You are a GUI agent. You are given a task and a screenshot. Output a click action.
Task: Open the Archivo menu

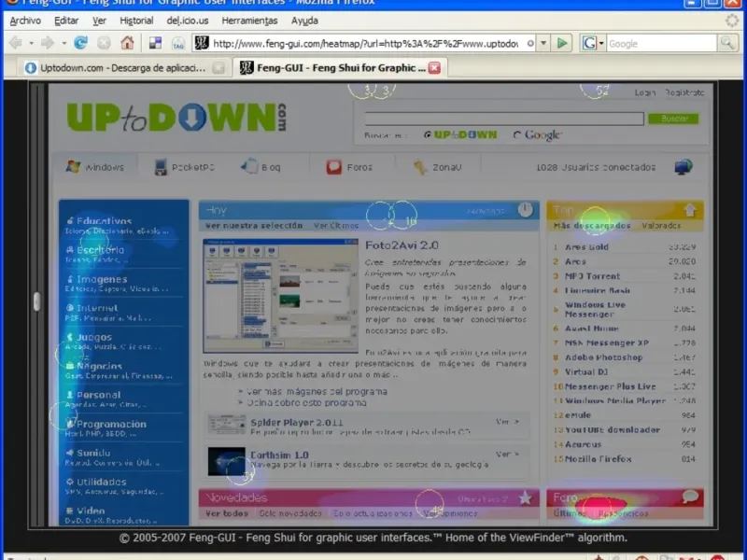point(25,21)
